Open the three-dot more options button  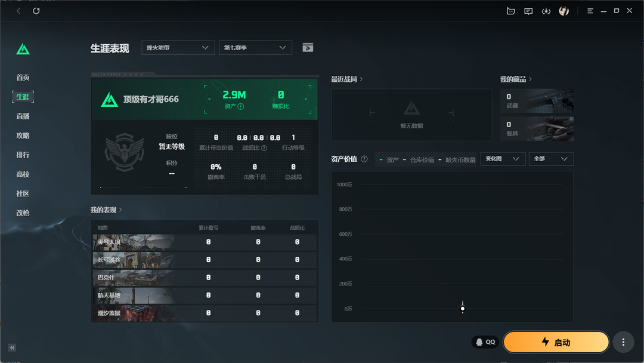[x=623, y=342]
